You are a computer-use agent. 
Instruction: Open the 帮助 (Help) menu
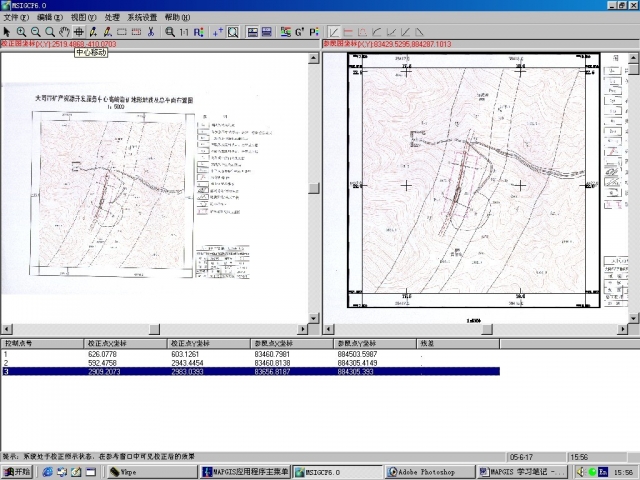pyautogui.click(x=176, y=18)
